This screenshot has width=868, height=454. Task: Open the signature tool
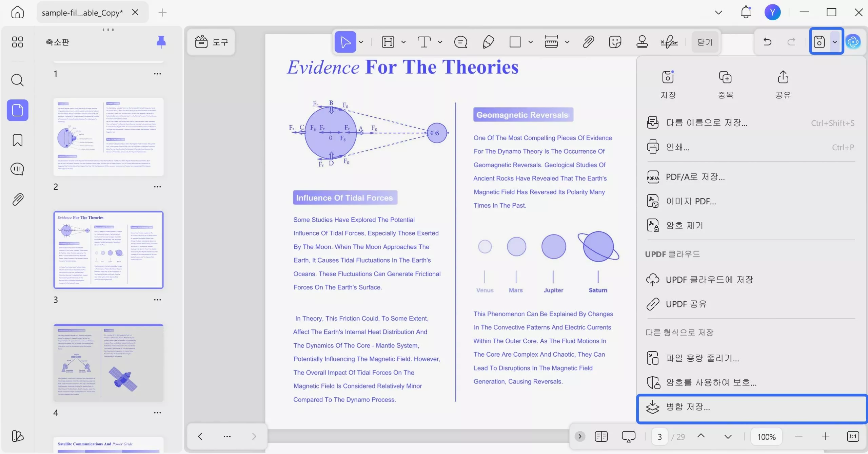coord(669,42)
